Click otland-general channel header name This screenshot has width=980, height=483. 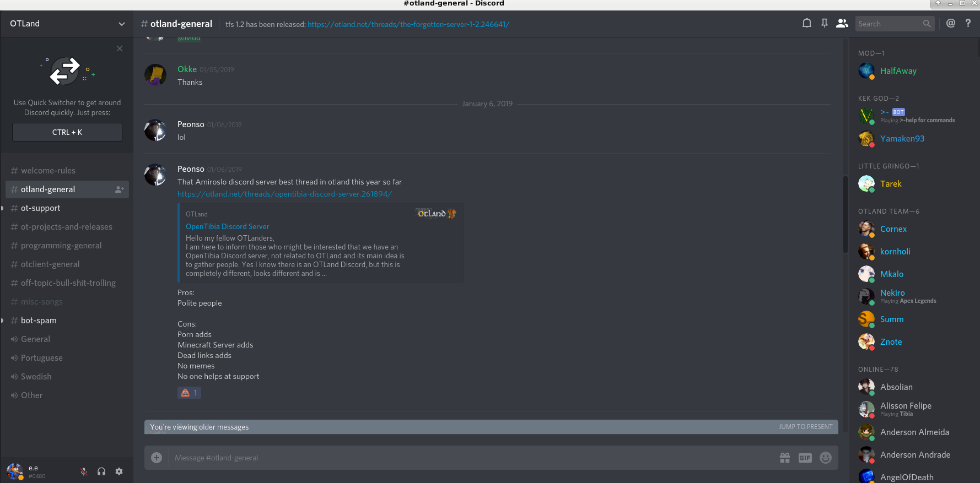tap(181, 24)
